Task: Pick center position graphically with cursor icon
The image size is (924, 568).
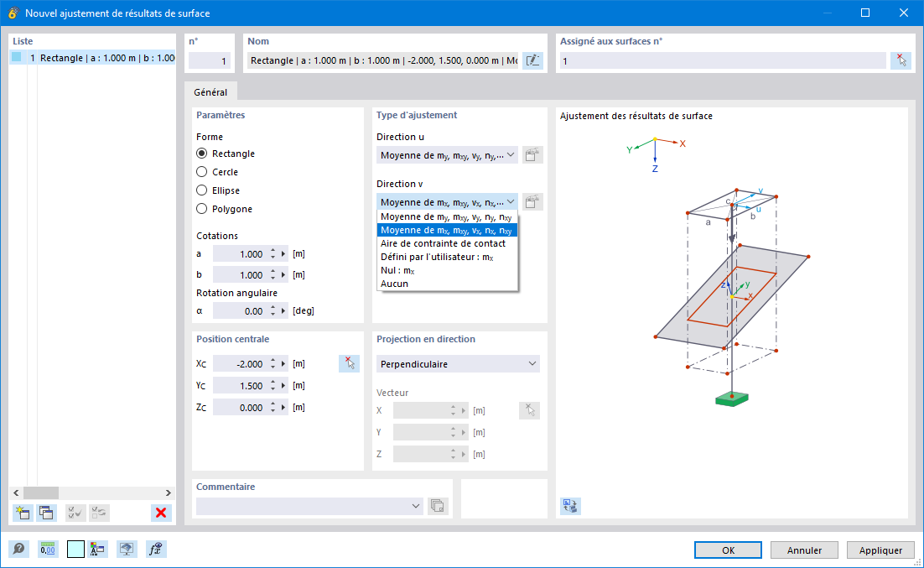Action: [350, 363]
